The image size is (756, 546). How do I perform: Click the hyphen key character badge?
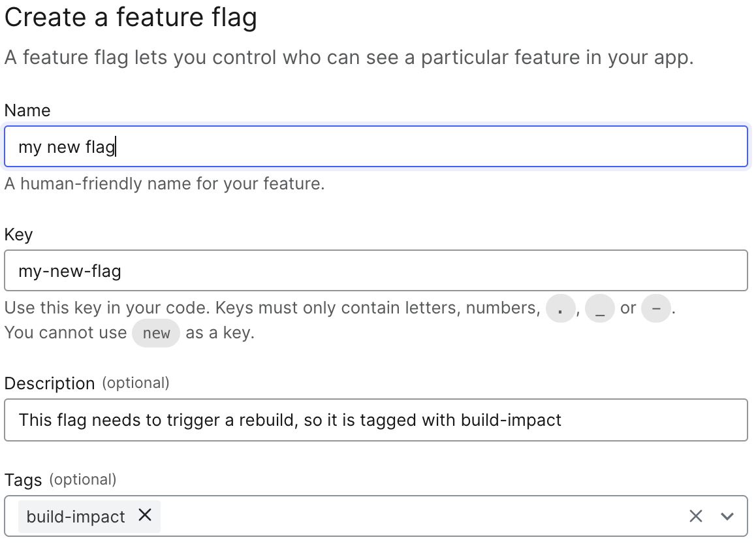[655, 307]
